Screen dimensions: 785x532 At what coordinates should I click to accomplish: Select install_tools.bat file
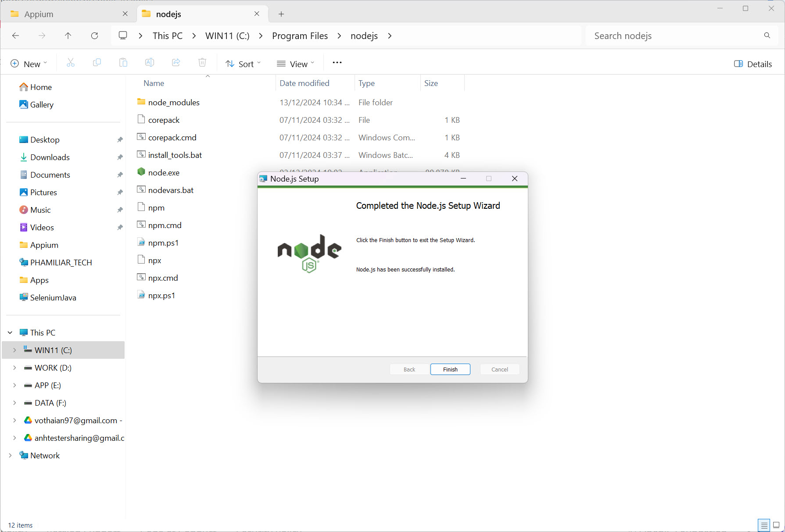pos(175,155)
